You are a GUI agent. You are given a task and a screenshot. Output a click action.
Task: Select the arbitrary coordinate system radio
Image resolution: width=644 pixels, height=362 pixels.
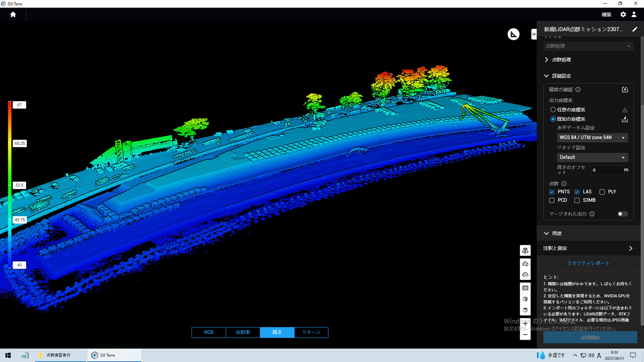(553, 110)
